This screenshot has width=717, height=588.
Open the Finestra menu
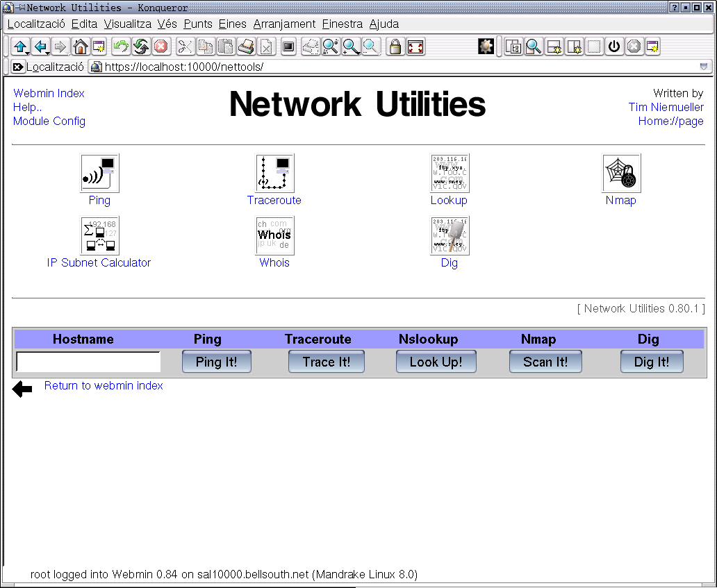coord(343,24)
